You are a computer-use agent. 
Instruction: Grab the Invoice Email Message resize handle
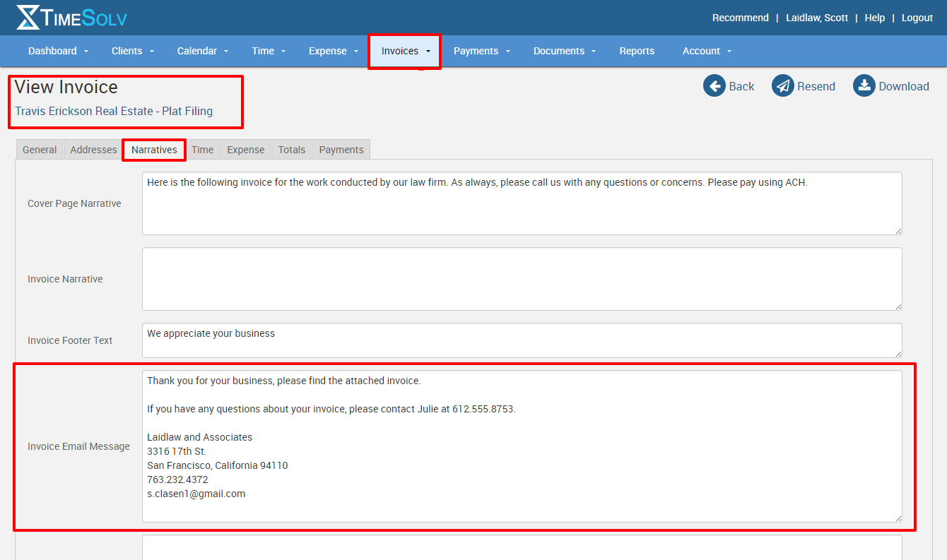[898, 518]
